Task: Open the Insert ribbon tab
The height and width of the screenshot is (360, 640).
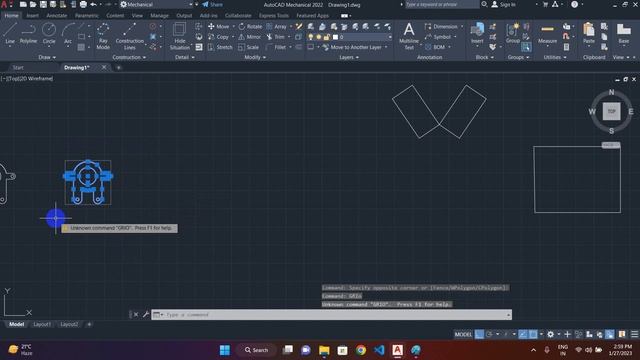Action: [32, 16]
